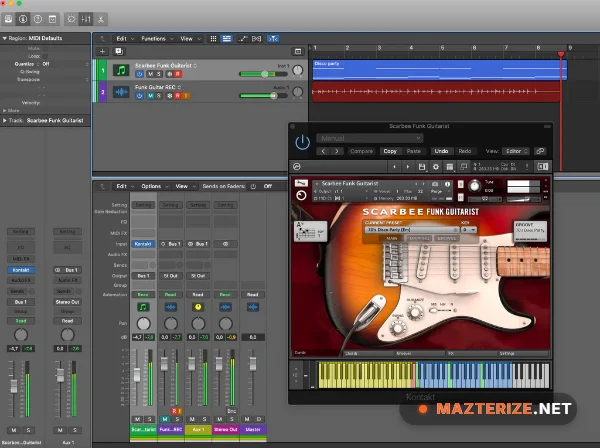The height and width of the screenshot is (448, 600).
Task: Toggle the Inspector button in the control bar
Action: [x=23, y=19]
